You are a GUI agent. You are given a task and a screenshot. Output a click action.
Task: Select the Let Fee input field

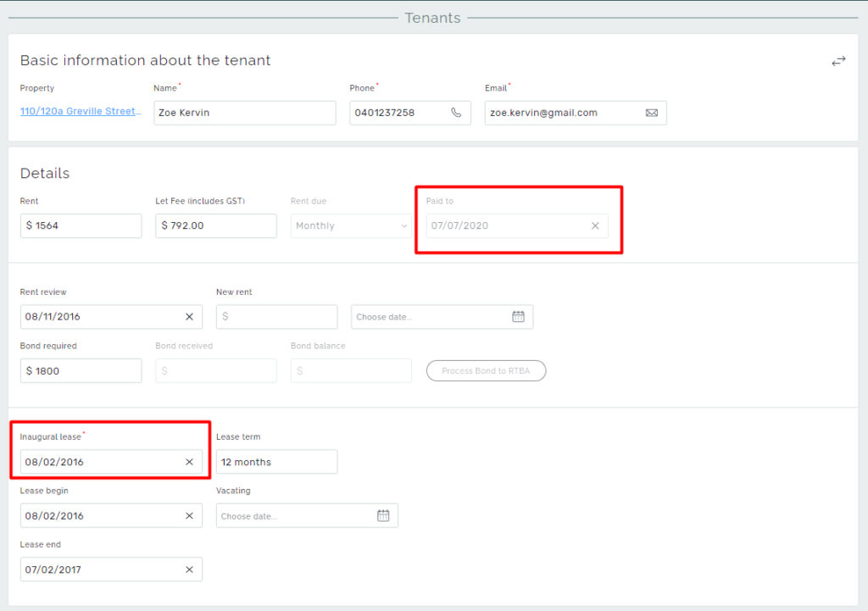point(216,226)
